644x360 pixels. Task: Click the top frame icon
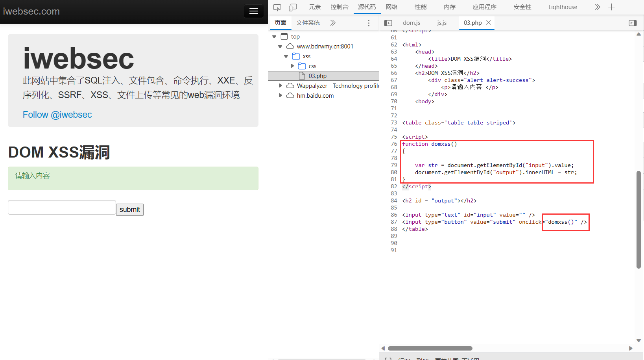[284, 37]
